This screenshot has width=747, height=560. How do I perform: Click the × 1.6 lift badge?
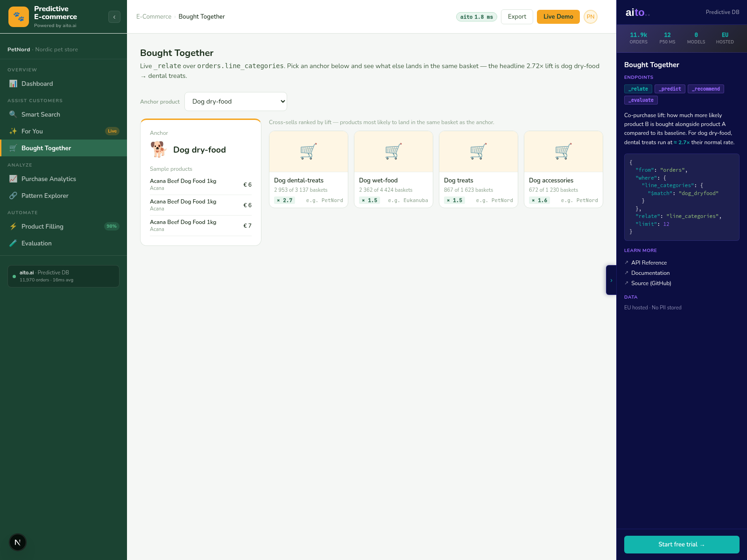click(x=539, y=200)
